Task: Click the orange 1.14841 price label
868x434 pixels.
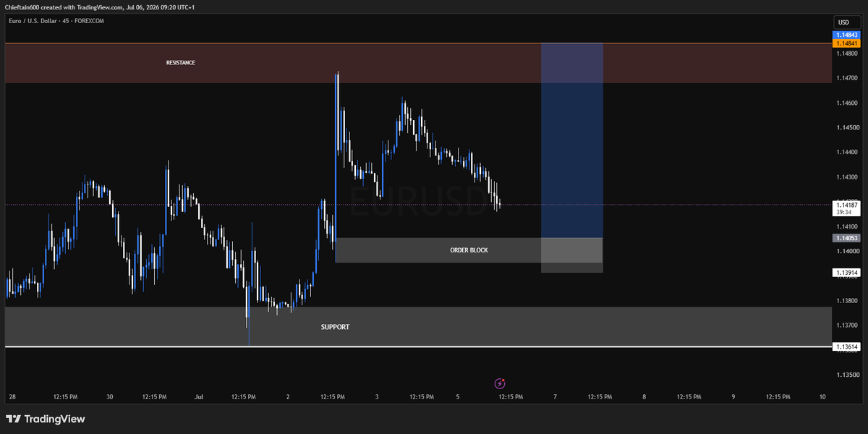Action: [x=847, y=43]
